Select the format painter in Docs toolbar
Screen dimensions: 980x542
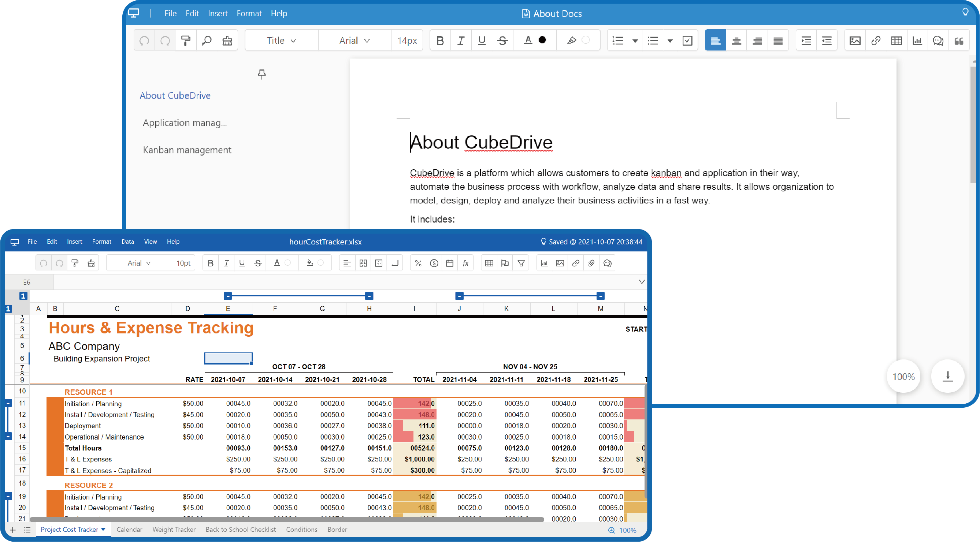click(x=186, y=40)
